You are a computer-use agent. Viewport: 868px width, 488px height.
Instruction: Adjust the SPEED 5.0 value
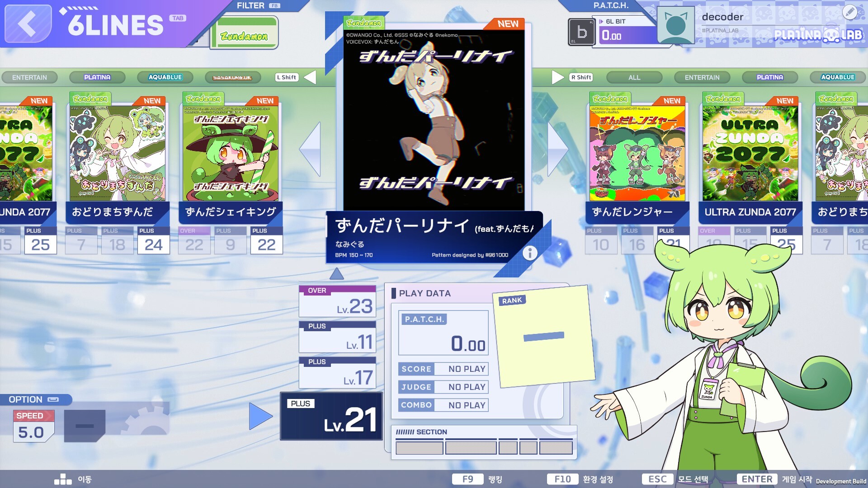(31, 432)
